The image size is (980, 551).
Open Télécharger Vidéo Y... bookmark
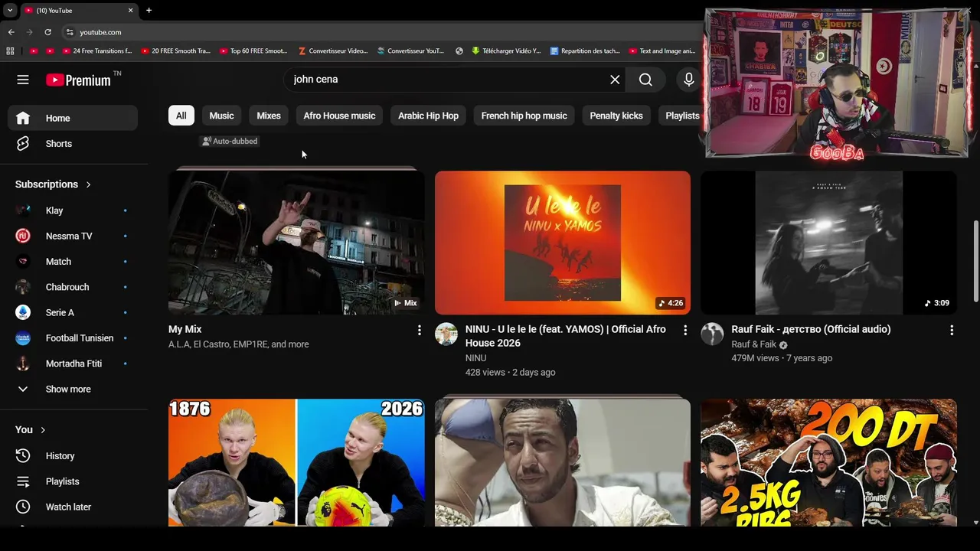click(x=506, y=51)
